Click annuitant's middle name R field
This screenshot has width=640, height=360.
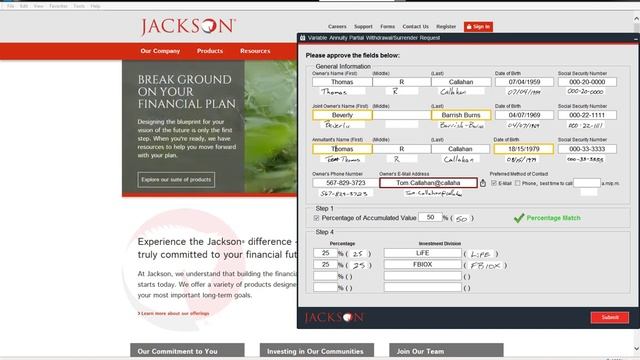click(401, 149)
